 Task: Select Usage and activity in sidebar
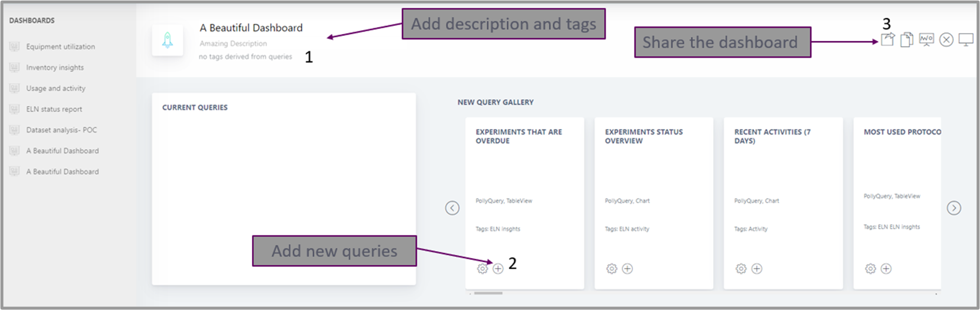[55, 88]
